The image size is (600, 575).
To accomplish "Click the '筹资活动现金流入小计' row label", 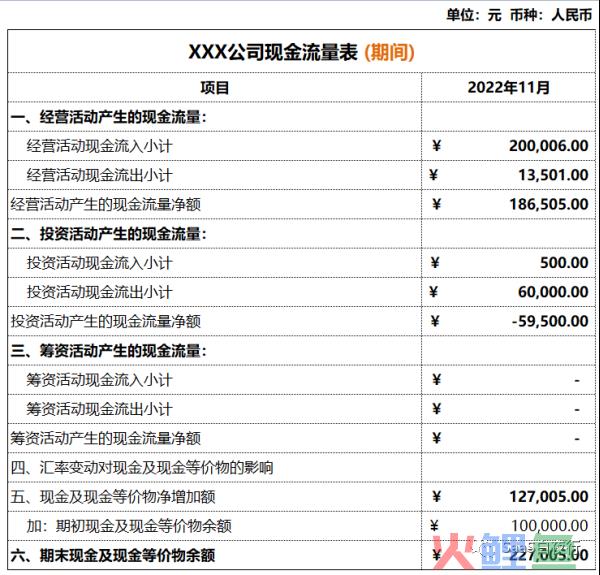I will click(x=99, y=380).
